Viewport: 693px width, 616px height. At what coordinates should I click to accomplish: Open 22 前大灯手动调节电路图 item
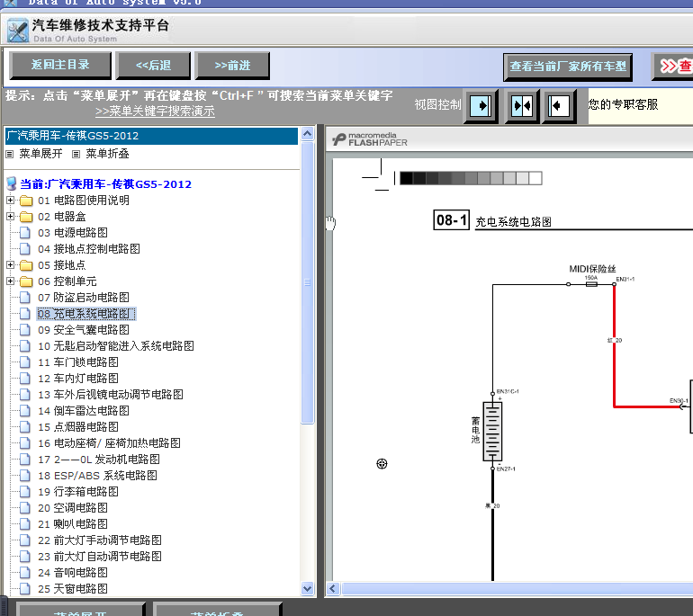[x=100, y=540]
